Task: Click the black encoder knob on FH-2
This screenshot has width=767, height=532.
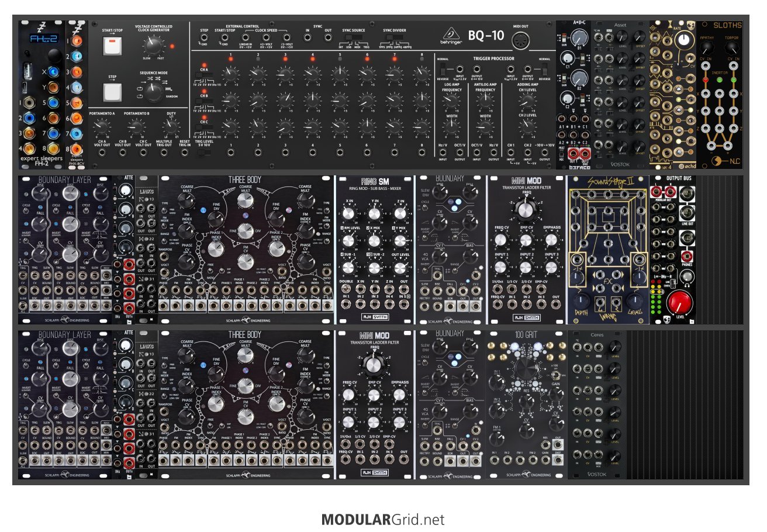Action: click(x=54, y=56)
